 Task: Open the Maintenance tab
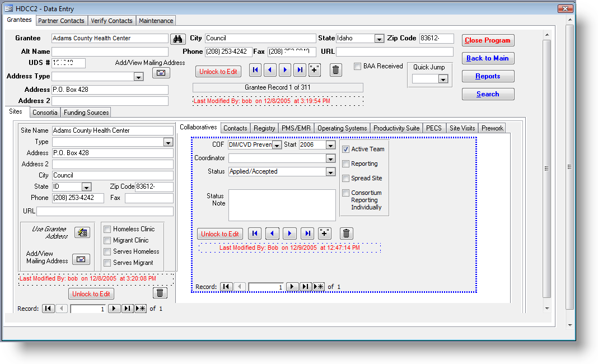(156, 21)
